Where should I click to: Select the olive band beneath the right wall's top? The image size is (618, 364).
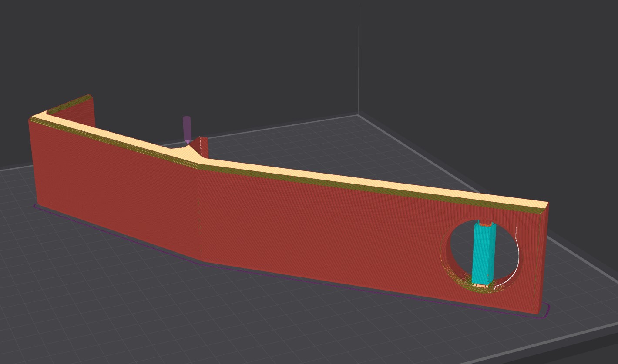[x=370, y=187]
